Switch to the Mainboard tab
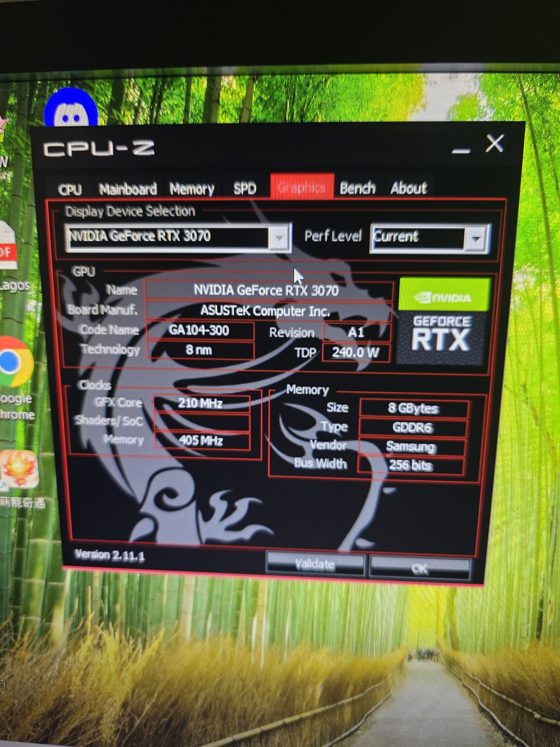The width and height of the screenshot is (560, 747). [x=128, y=189]
